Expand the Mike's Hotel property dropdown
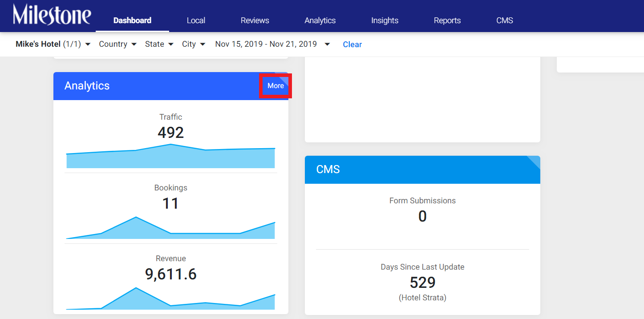This screenshot has width=644, height=319. 53,44
